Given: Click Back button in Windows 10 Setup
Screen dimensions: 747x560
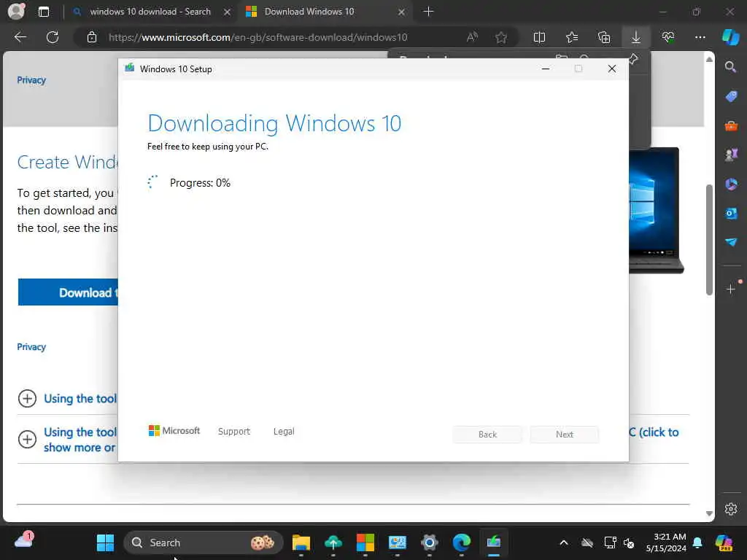Looking at the screenshot, I should click(x=487, y=435).
